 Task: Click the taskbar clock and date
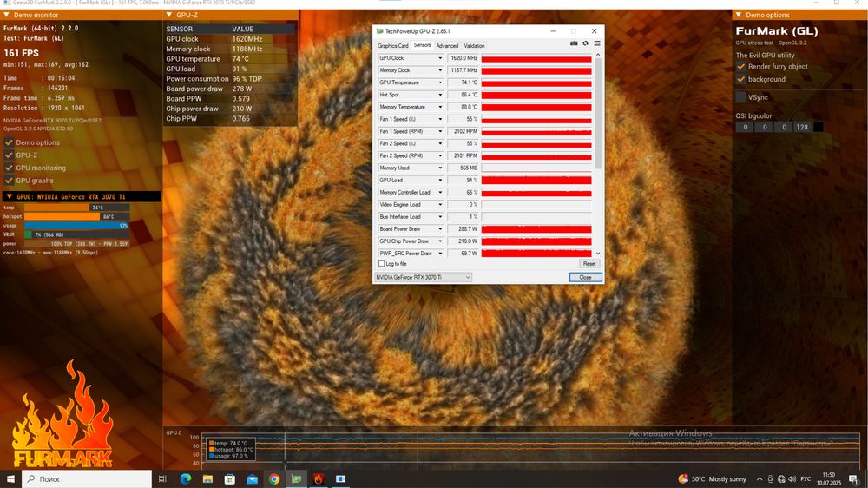[829, 478]
